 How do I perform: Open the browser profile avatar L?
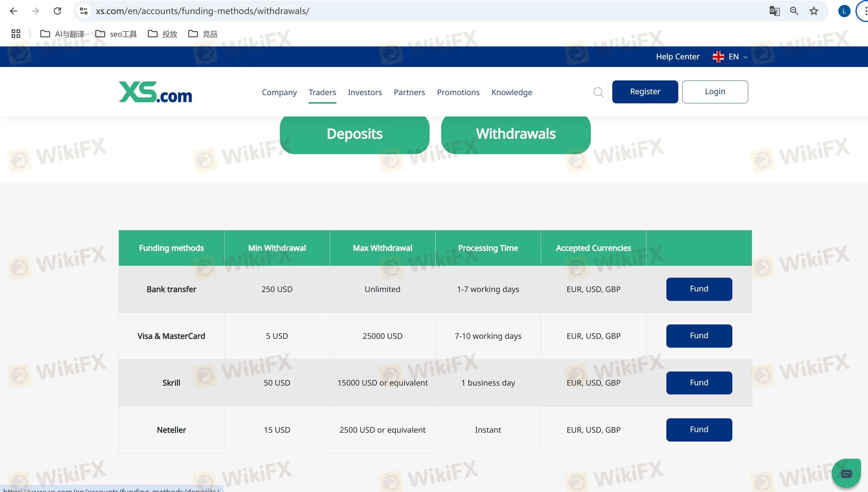[844, 11]
